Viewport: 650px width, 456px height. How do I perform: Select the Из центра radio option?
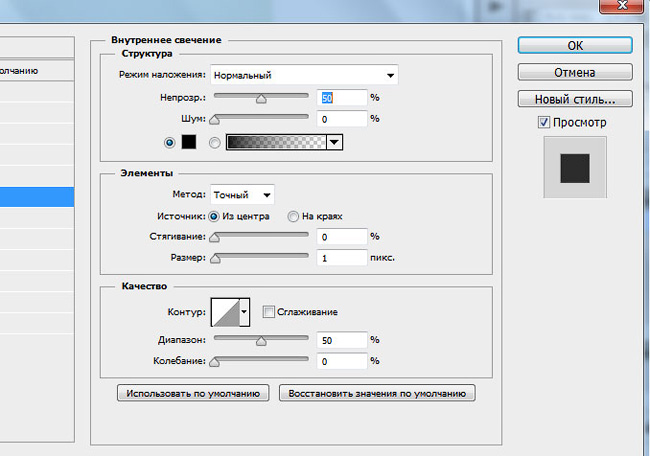click(x=213, y=216)
